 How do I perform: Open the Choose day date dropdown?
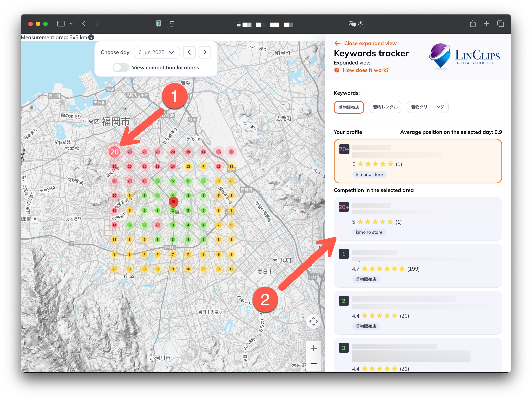[x=157, y=52]
